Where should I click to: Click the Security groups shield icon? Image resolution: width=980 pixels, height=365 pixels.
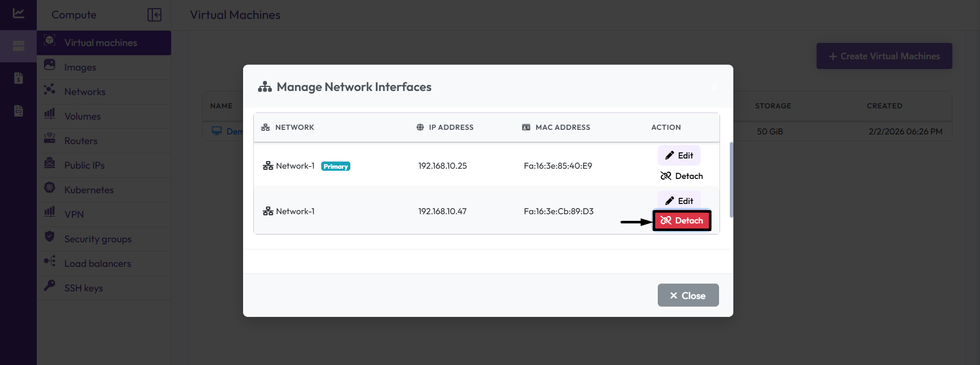tap(50, 236)
